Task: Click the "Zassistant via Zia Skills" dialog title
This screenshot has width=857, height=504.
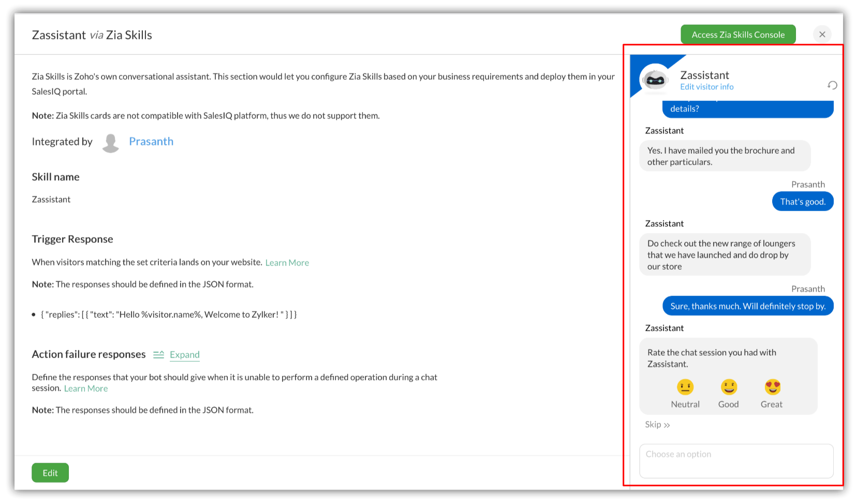Action: pyautogui.click(x=92, y=35)
